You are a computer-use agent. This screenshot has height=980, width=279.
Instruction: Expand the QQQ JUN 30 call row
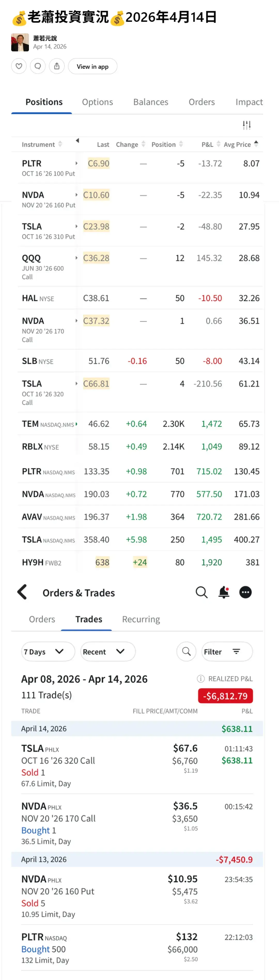[x=76, y=258]
